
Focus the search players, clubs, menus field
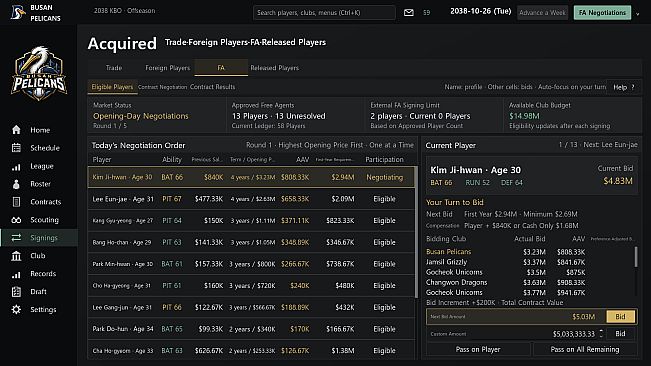[x=324, y=12]
